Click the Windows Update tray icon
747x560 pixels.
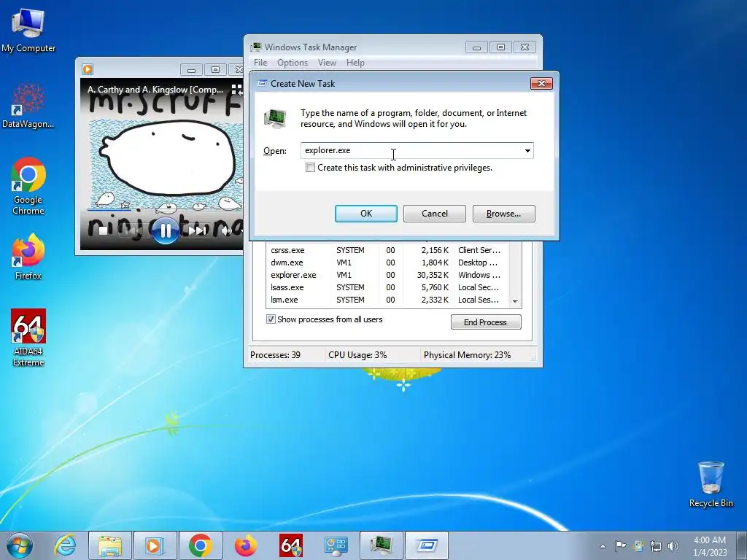tap(638, 545)
